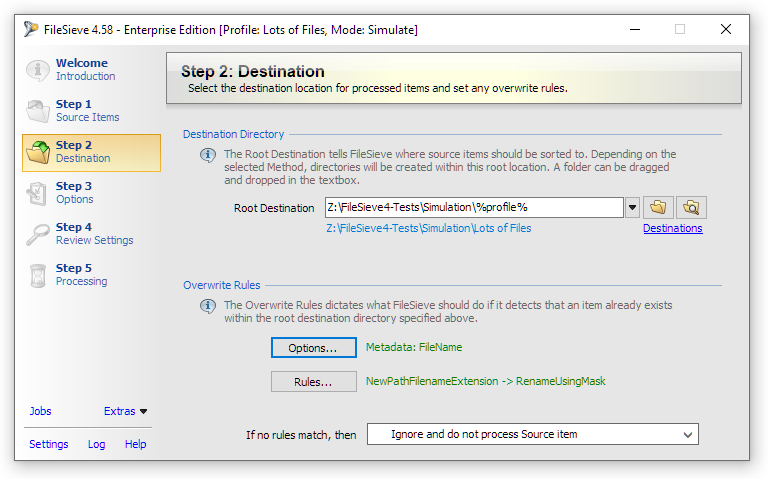768x479 pixels.
Task: Click the Options... button
Action: coord(313,347)
